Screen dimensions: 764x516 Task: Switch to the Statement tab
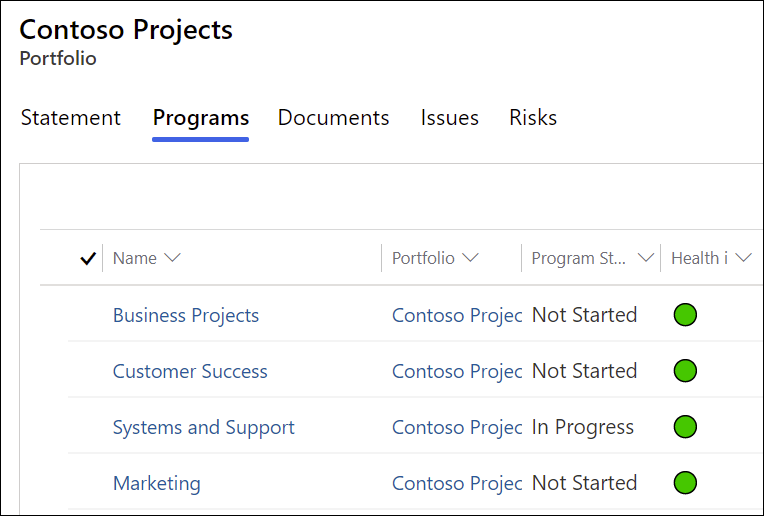click(71, 118)
